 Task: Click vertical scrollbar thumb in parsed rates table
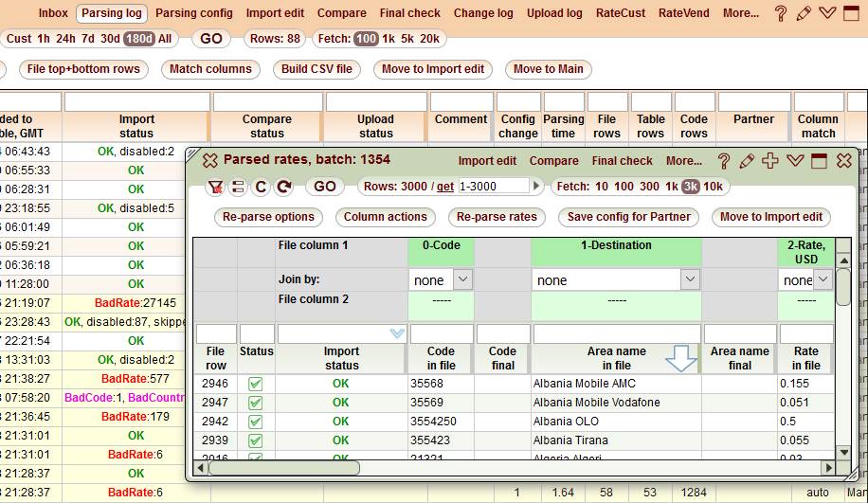pos(843,287)
